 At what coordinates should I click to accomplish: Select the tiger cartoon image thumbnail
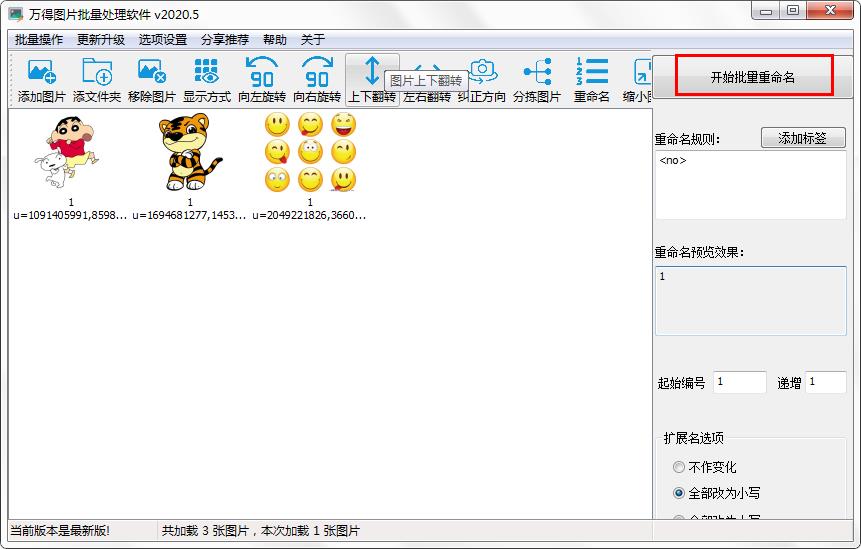(190, 153)
